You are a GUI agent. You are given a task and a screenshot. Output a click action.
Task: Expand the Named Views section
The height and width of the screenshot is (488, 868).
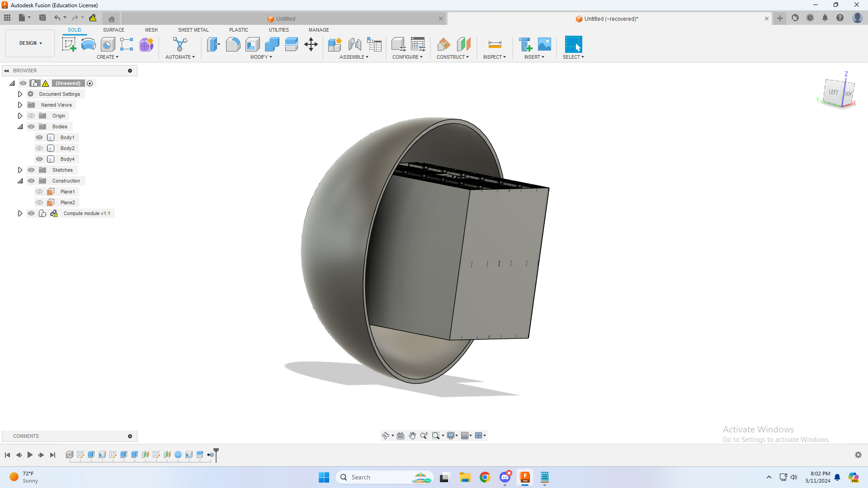[20, 104]
